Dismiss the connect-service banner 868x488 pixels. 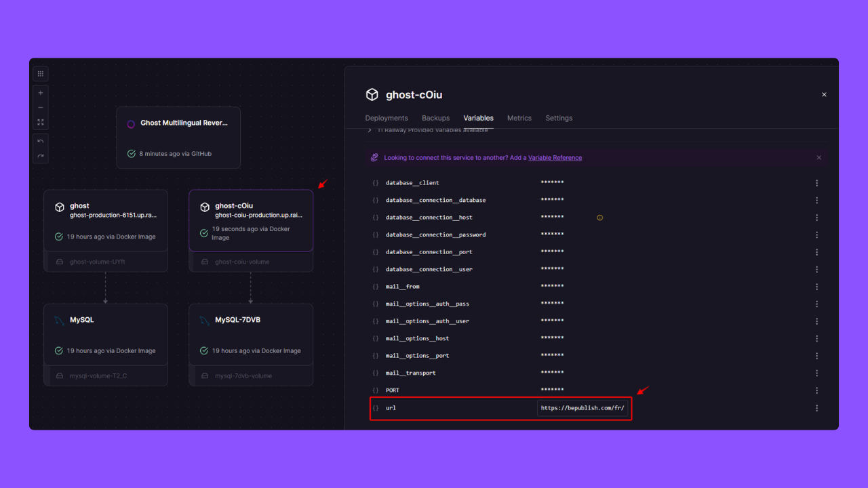click(x=819, y=157)
